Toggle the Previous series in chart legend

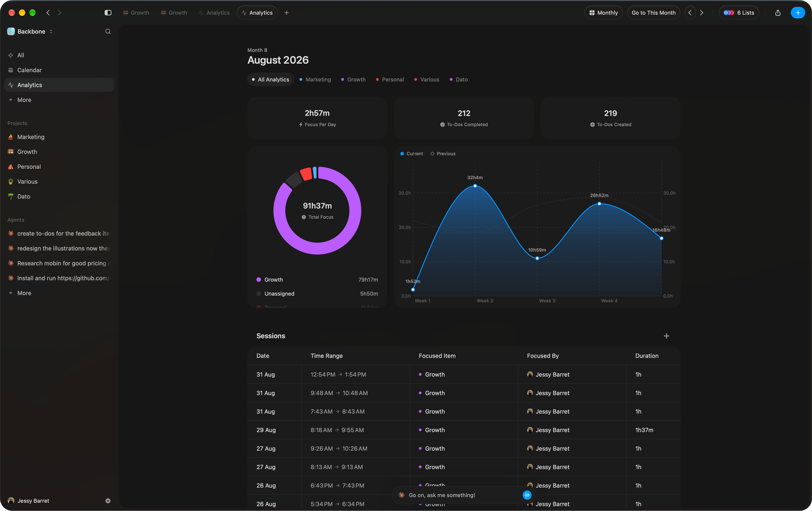point(443,154)
